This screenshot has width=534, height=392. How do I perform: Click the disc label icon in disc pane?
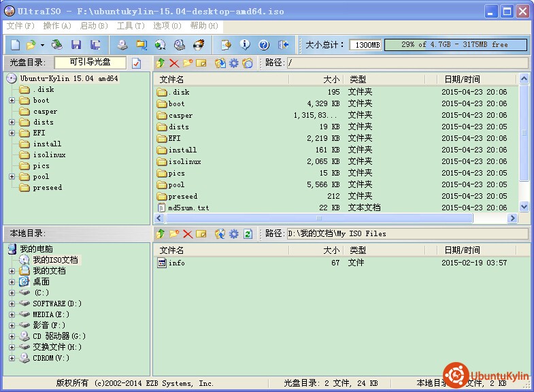(248, 63)
